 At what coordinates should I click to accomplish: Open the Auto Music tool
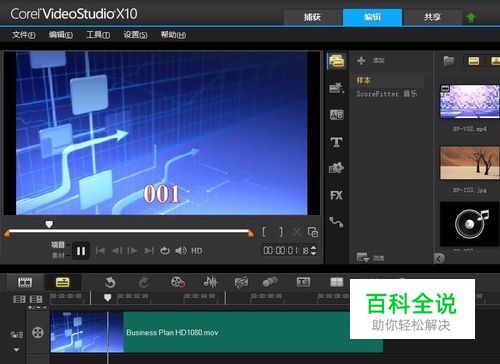click(x=242, y=282)
